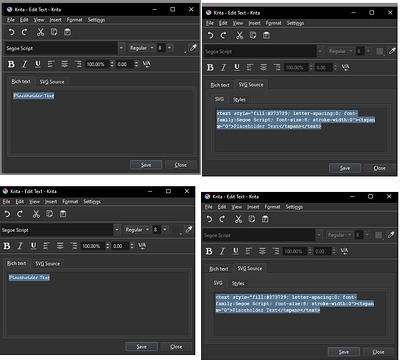Click the kerning VA icon in top-left window
Screen dimensions: 400x362
(x=146, y=64)
